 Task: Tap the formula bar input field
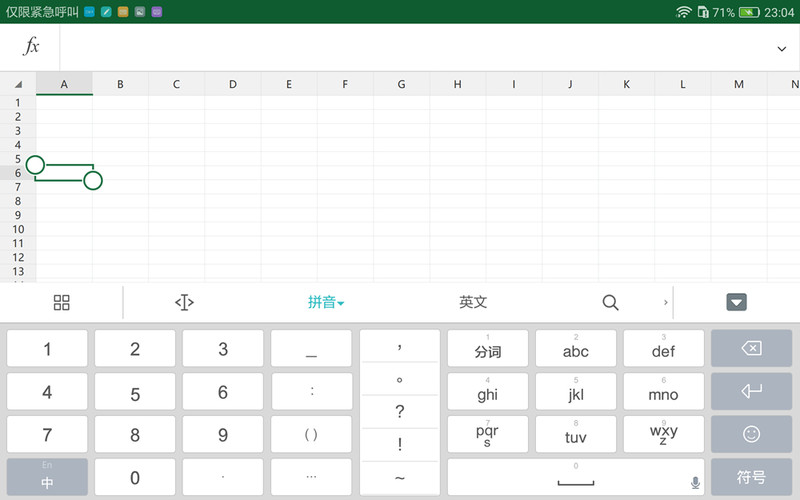pos(410,47)
